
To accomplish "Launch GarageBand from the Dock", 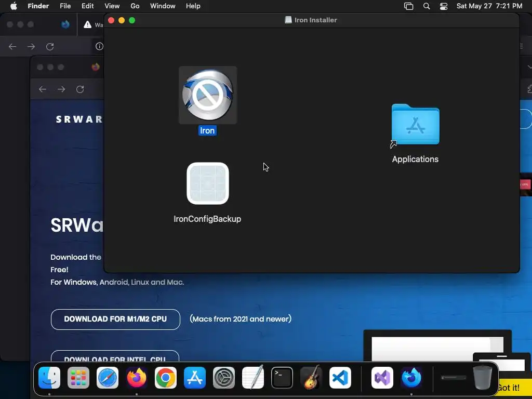I will click(311, 378).
